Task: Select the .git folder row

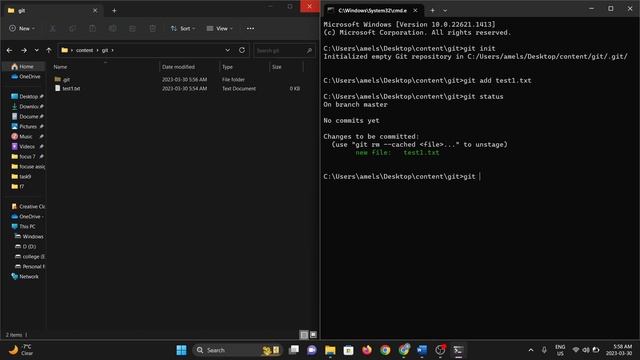Action: (178, 80)
